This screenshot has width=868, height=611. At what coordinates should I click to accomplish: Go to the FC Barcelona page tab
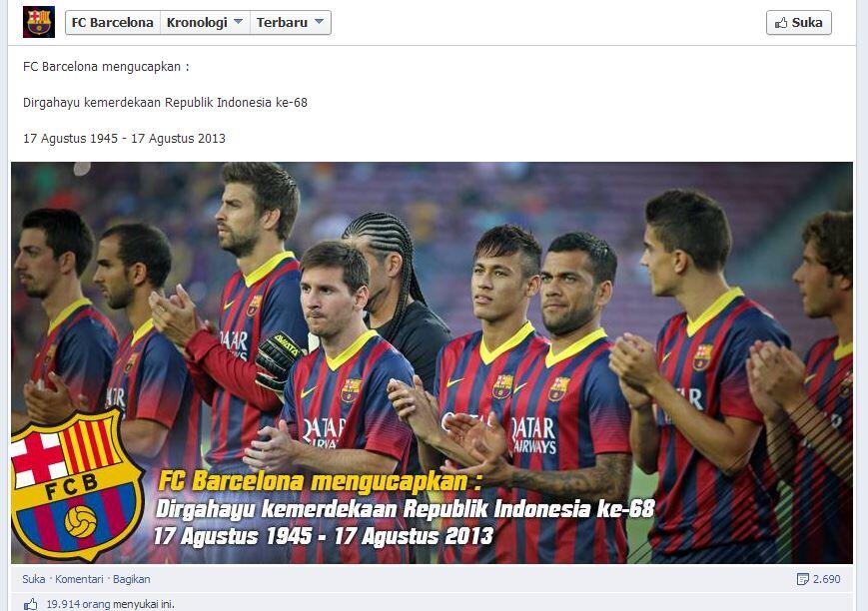click(x=113, y=23)
